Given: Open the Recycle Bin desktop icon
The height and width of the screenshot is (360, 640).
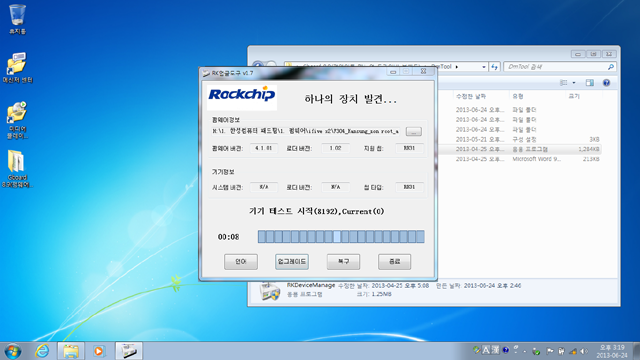Looking at the screenshot, I should point(17,18).
